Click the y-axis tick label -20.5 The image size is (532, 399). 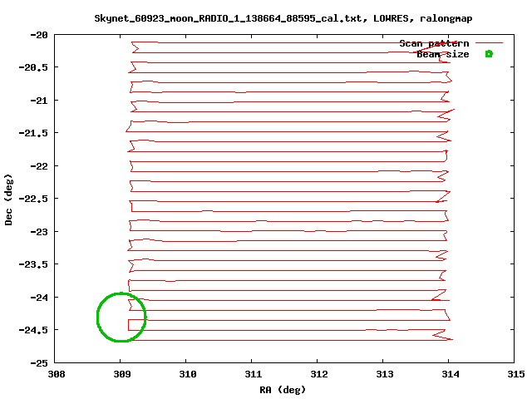(33, 67)
